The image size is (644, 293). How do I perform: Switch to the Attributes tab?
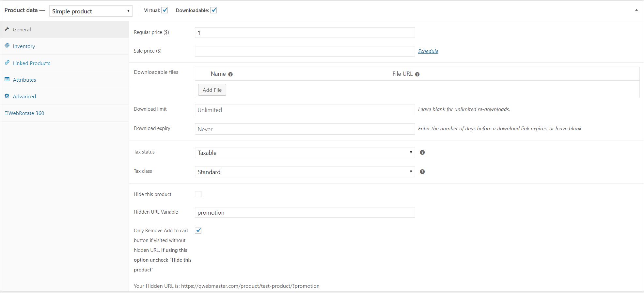tap(24, 80)
